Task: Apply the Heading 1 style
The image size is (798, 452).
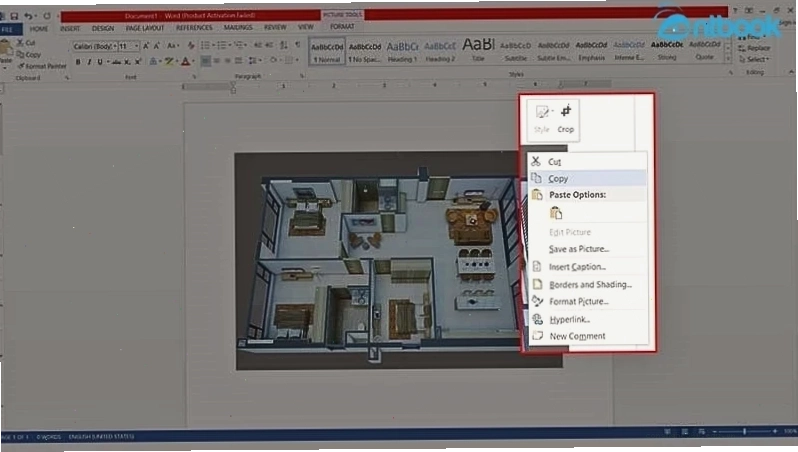Action: pos(402,51)
